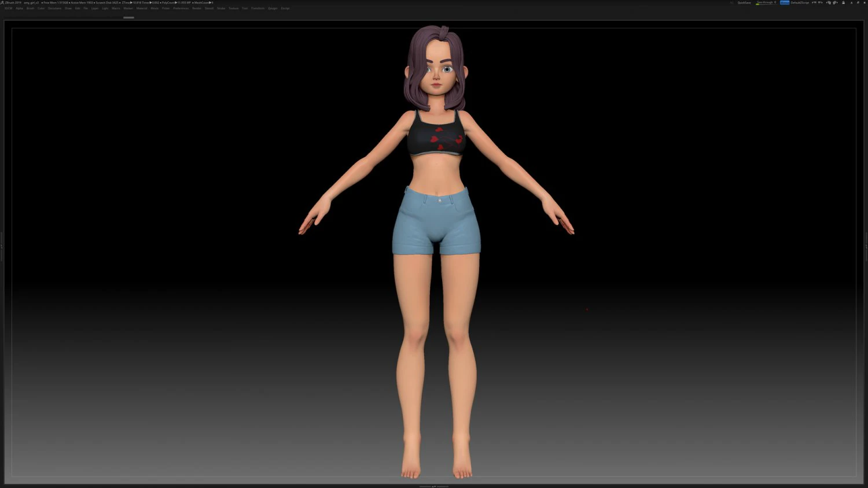Open the Zscript menu

(285, 8)
